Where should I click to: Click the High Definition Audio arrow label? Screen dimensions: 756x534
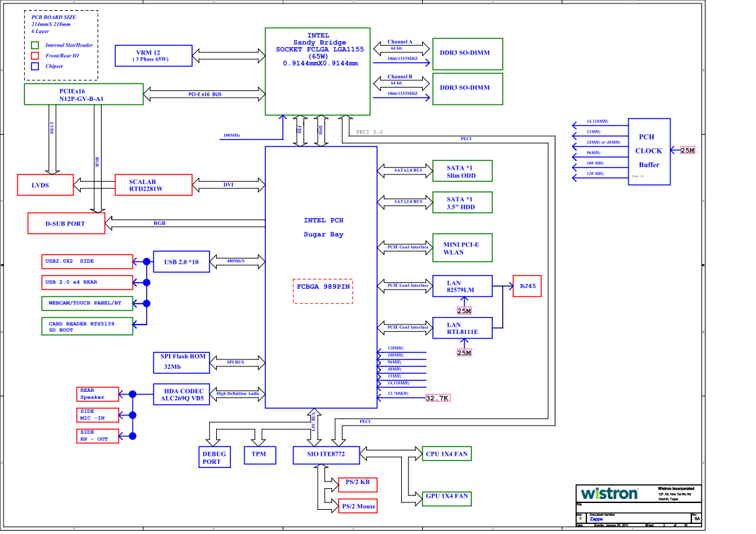(x=238, y=394)
